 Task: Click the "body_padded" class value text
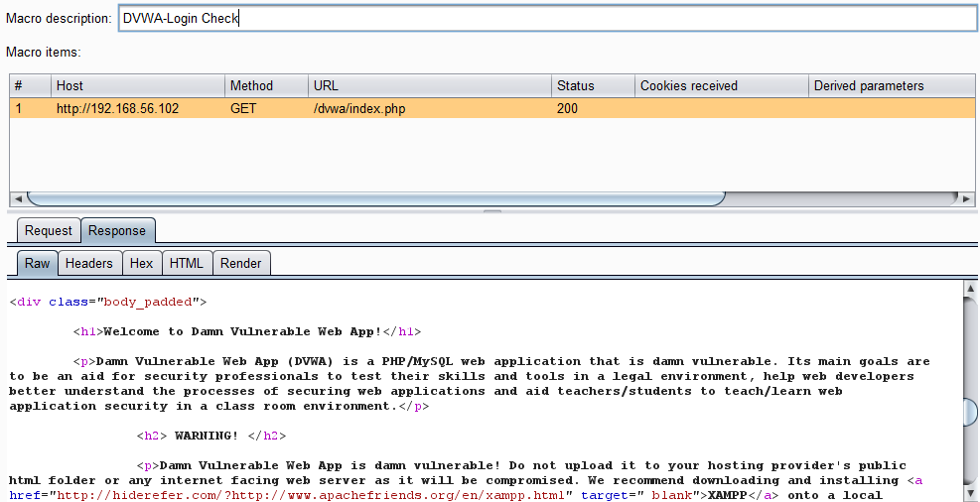(x=148, y=303)
